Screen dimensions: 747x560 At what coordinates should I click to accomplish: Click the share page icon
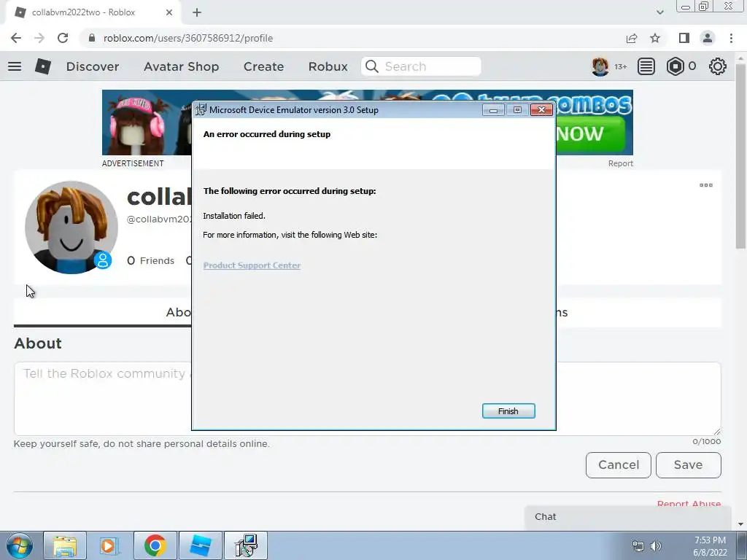pos(632,38)
